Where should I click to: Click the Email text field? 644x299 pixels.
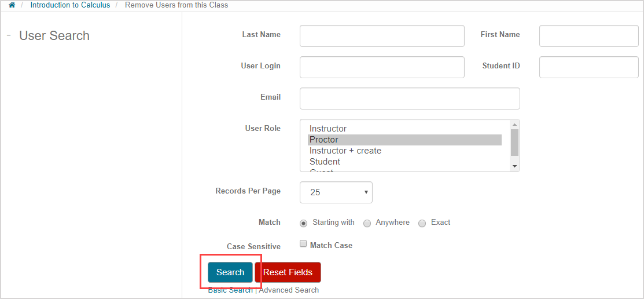[410, 99]
